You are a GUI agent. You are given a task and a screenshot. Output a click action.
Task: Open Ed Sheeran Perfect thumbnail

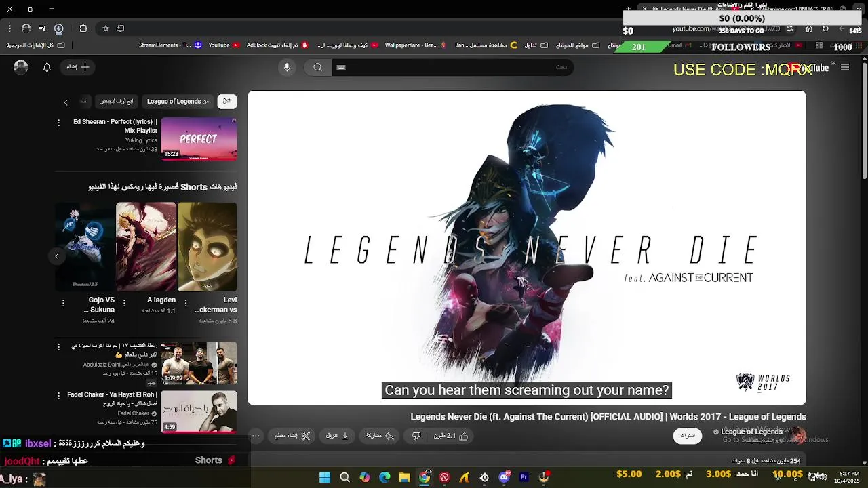(x=199, y=139)
